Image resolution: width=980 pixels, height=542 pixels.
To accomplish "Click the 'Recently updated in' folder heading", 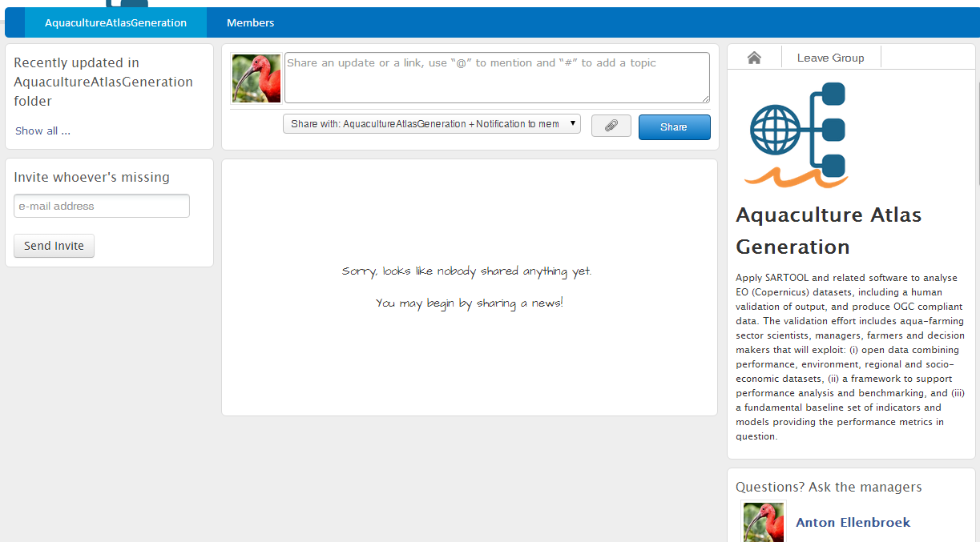I will point(103,82).
